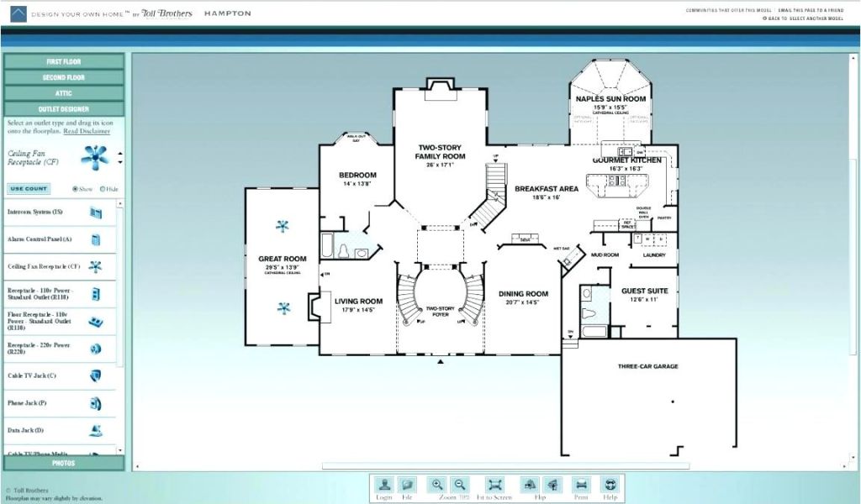This screenshot has height=504, width=861.
Task: Print the floorplan using the Print icon
Action: (581, 485)
